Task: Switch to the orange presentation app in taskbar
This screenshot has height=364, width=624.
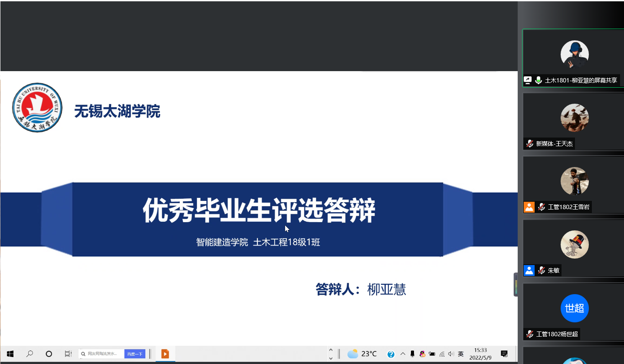Action: click(x=165, y=354)
